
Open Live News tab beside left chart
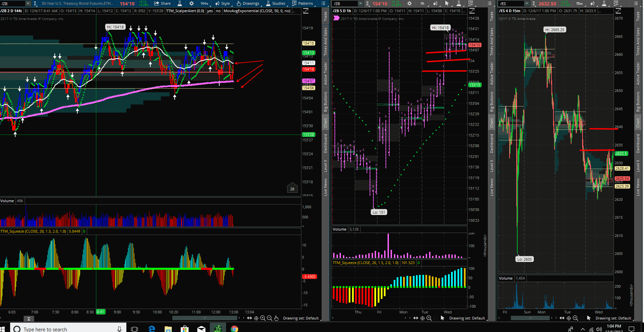[325, 187]
